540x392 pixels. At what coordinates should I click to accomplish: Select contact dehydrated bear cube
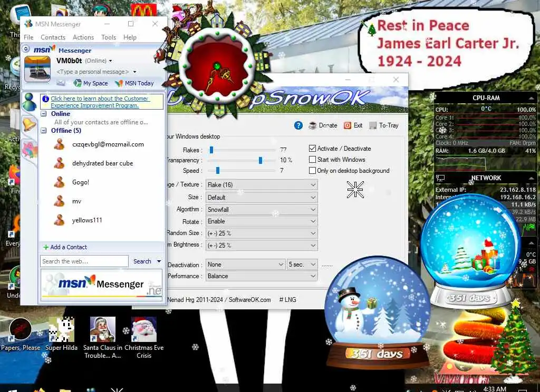(x=102, y=163)
